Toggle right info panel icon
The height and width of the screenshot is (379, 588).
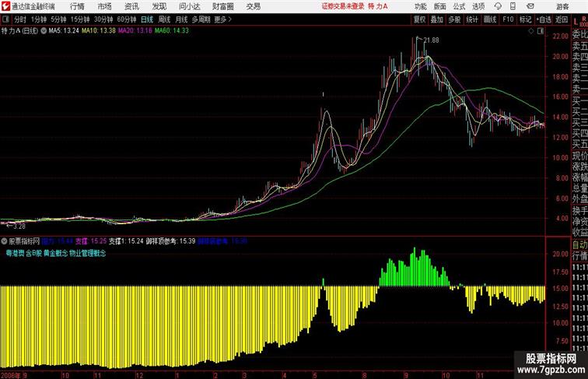pos(541,31)
